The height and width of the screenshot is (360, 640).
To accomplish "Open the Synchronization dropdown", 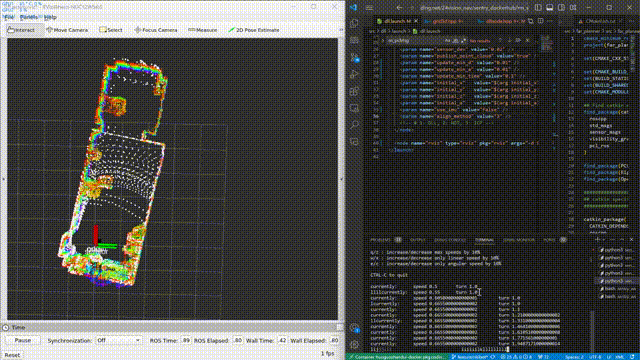I will point(119,340).
